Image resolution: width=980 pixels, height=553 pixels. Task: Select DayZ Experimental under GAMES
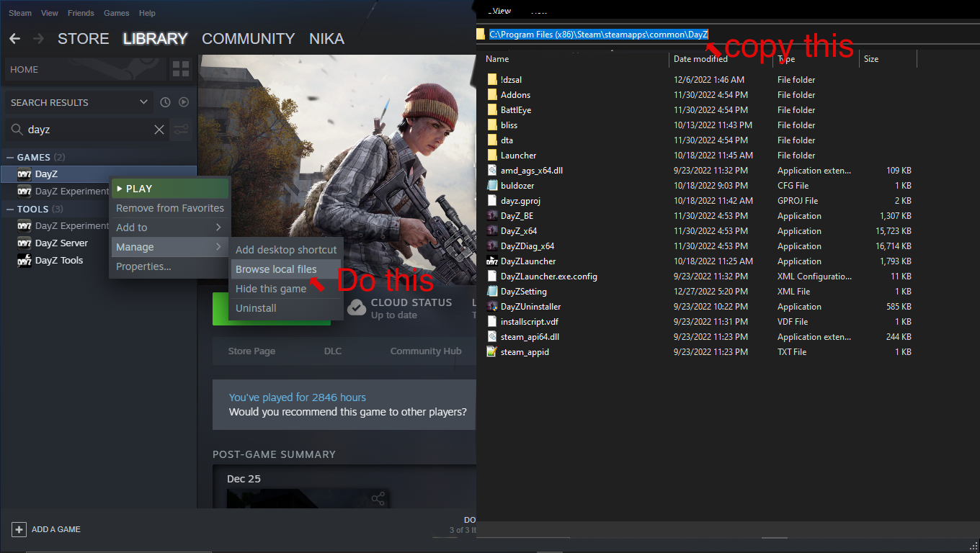tap(72, 192)
